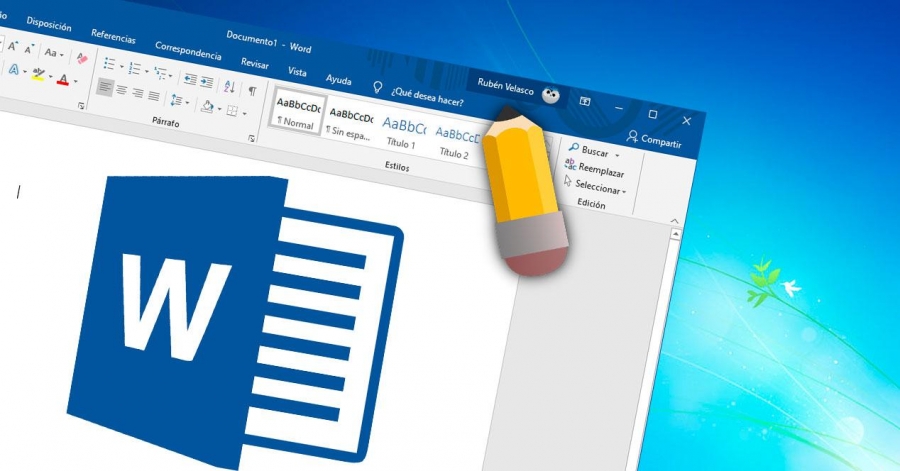Image resolution: width=900 pixels, height=471 pixels.
Task: Click the line spacing icon
Action: 176,100
